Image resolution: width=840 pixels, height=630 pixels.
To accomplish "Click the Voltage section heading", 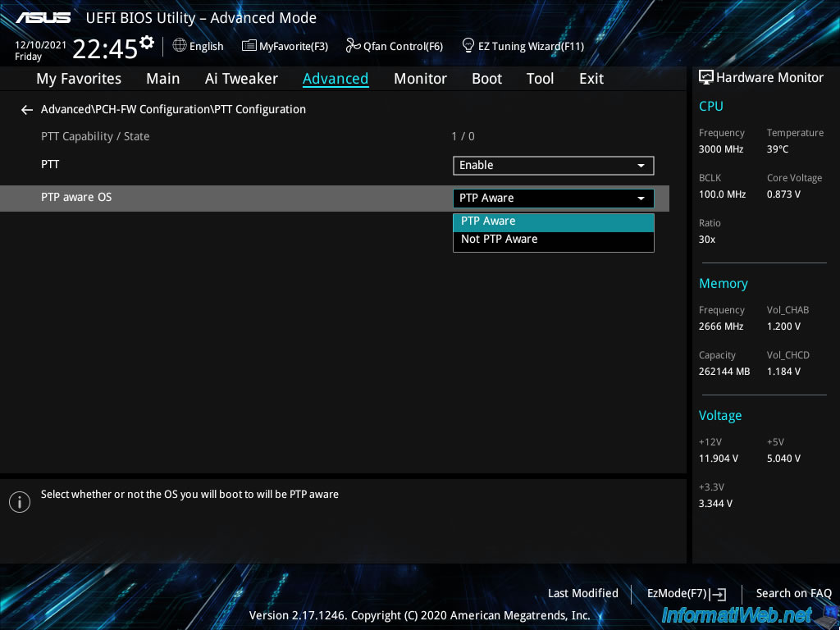I will point(720,416).
